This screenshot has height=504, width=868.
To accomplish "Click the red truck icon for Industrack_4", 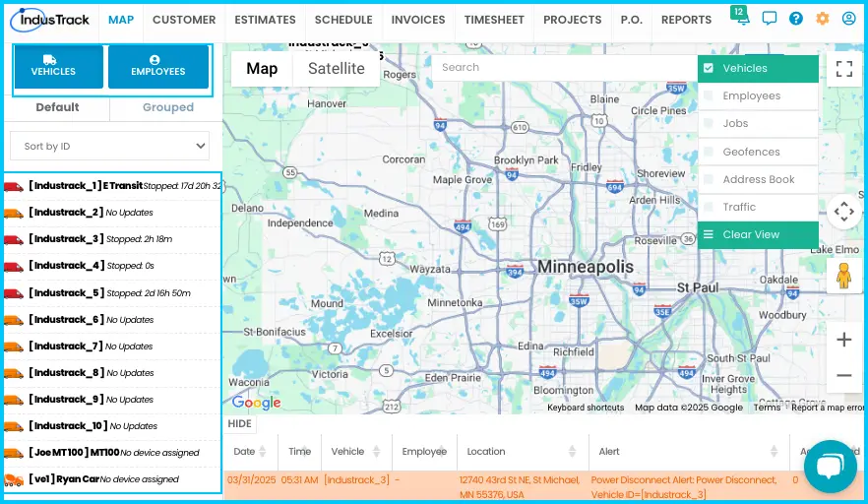I will [14, 267].
